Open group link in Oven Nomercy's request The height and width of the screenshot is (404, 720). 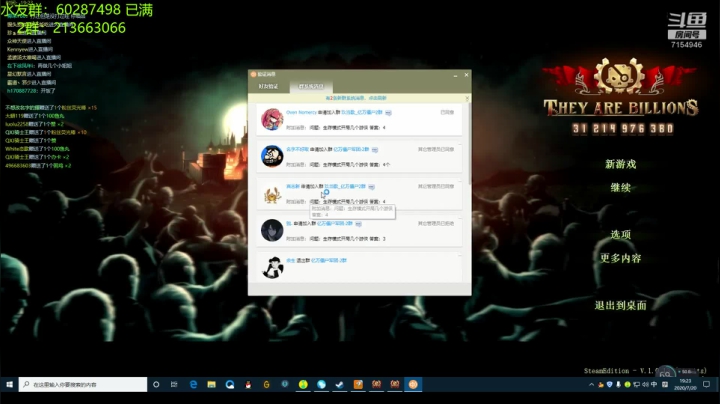(x=362, y=112)
